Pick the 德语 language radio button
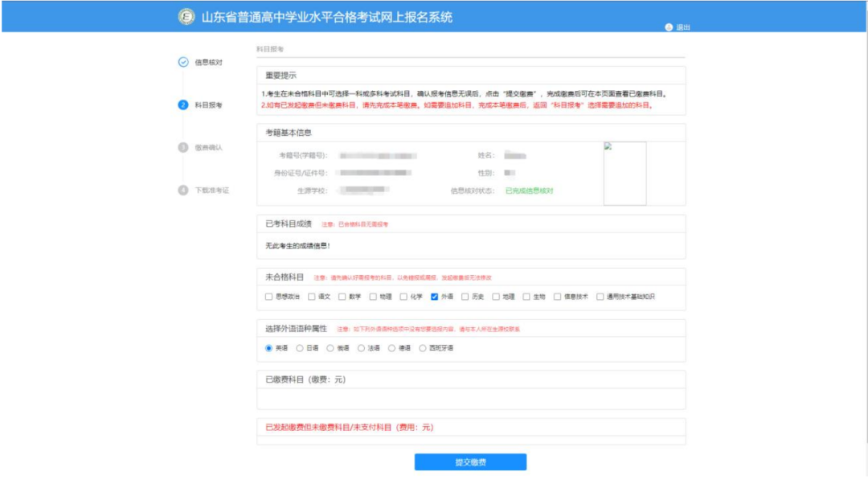868x480 pixels. pos(391,348)
